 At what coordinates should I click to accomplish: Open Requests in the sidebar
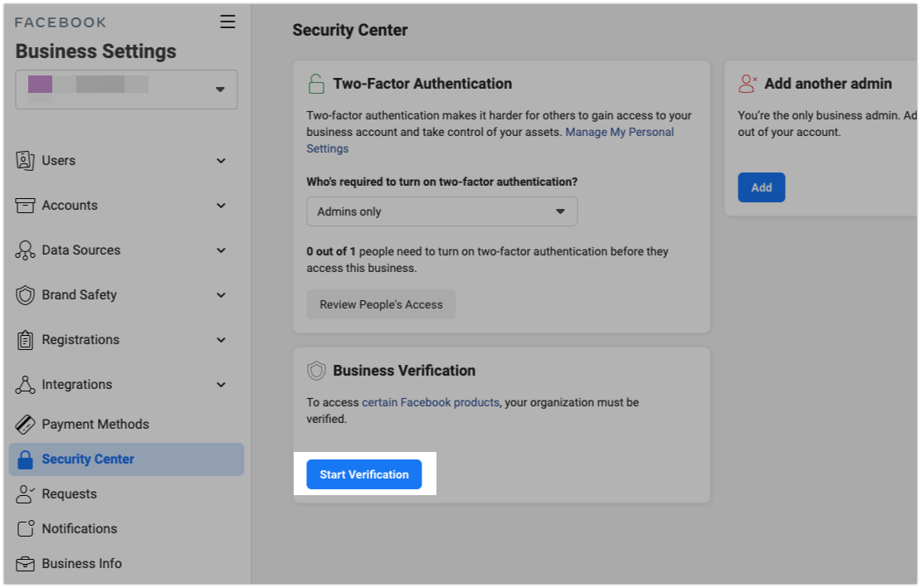point(69,494)
